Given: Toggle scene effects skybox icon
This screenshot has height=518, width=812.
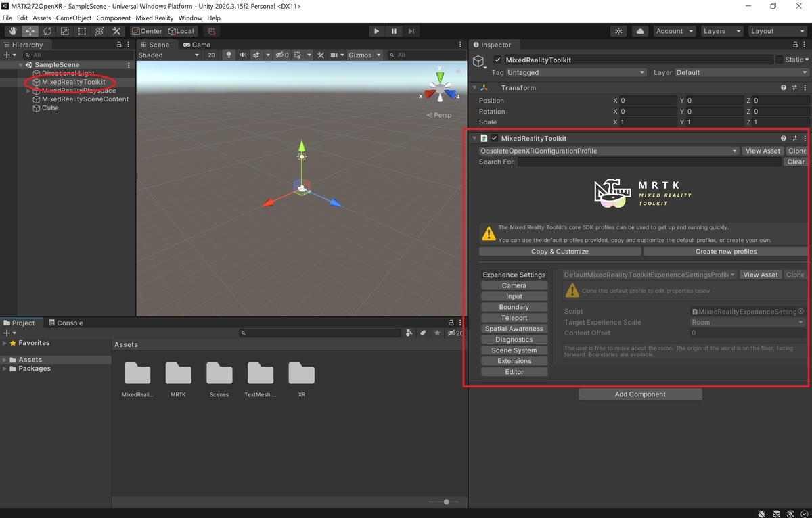Looking at the screenshot, I should [x=256, y=55].
